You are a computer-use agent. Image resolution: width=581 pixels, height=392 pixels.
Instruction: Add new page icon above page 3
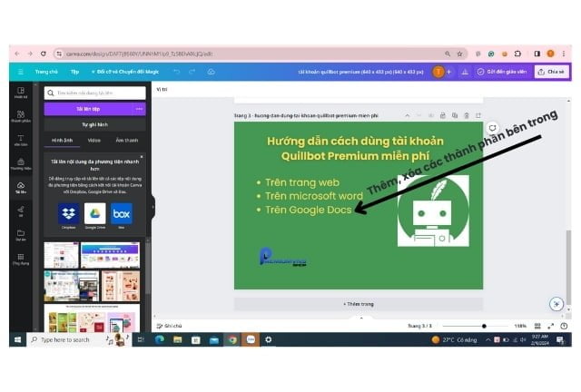click(x=478, y=115)
